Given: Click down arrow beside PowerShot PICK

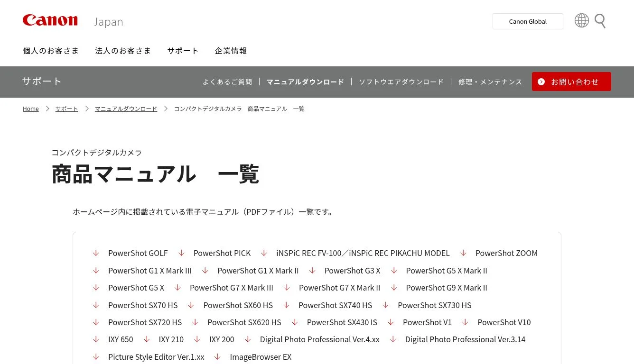Looking at the screenshot, I should click(x=181, y=253).
